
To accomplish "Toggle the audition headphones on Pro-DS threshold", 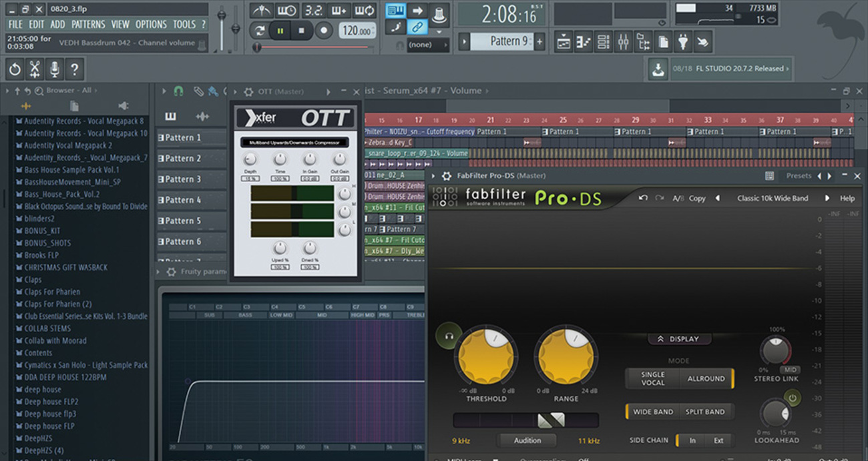I will pos(448,336).
